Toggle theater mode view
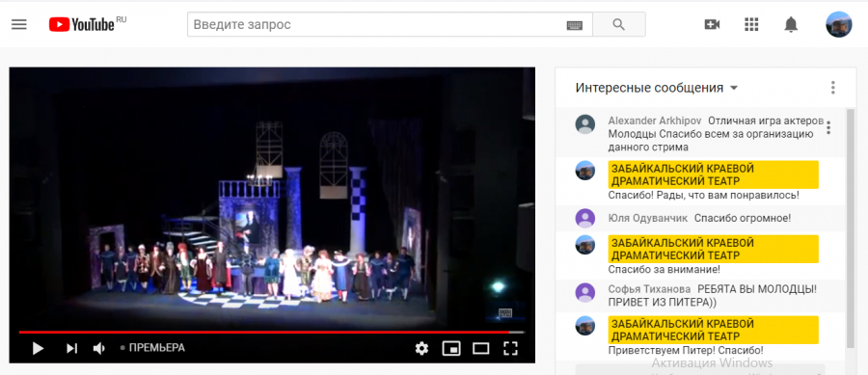This screenshot has height=375, width=868. [x=480, y=348]
